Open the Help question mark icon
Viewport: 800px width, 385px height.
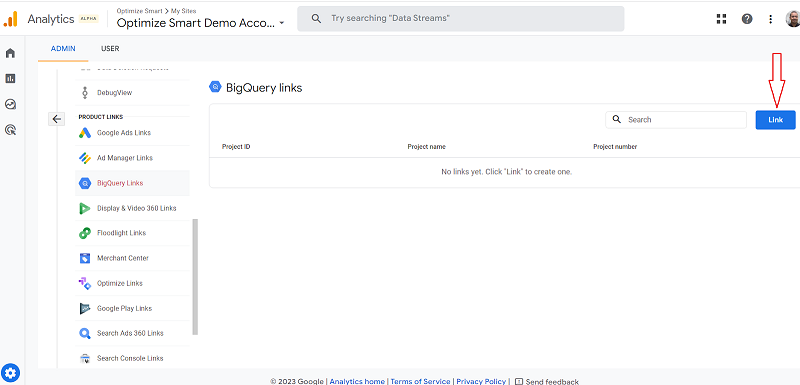pyautogui.click(x=747, y=19)
